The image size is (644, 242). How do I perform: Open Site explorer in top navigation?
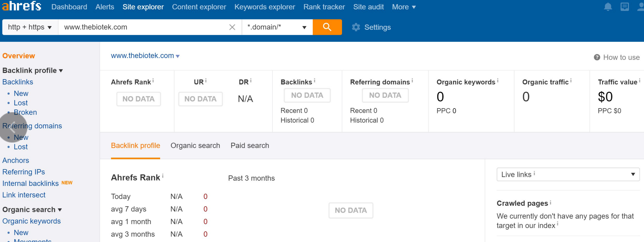(x=143, y=7)
